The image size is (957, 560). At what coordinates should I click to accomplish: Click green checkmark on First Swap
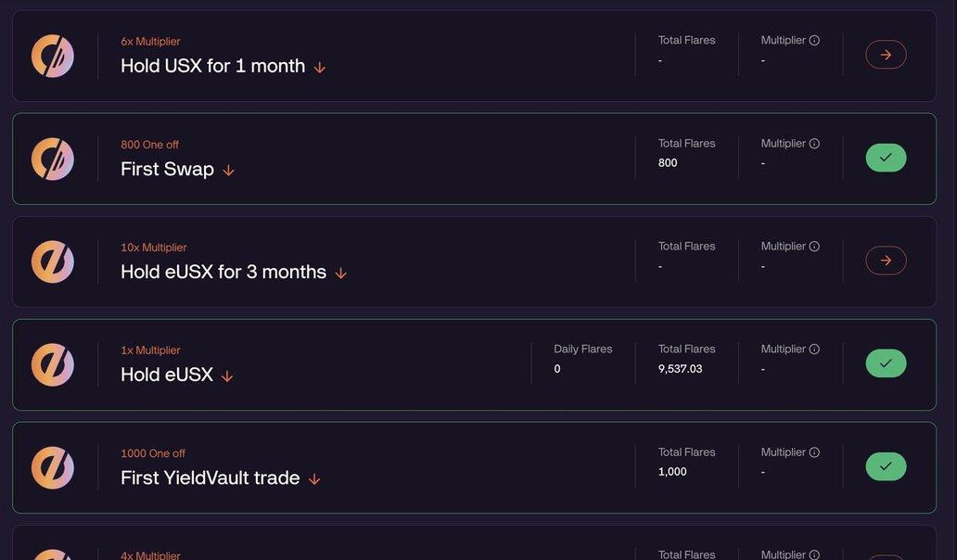(x=886, y=158)
